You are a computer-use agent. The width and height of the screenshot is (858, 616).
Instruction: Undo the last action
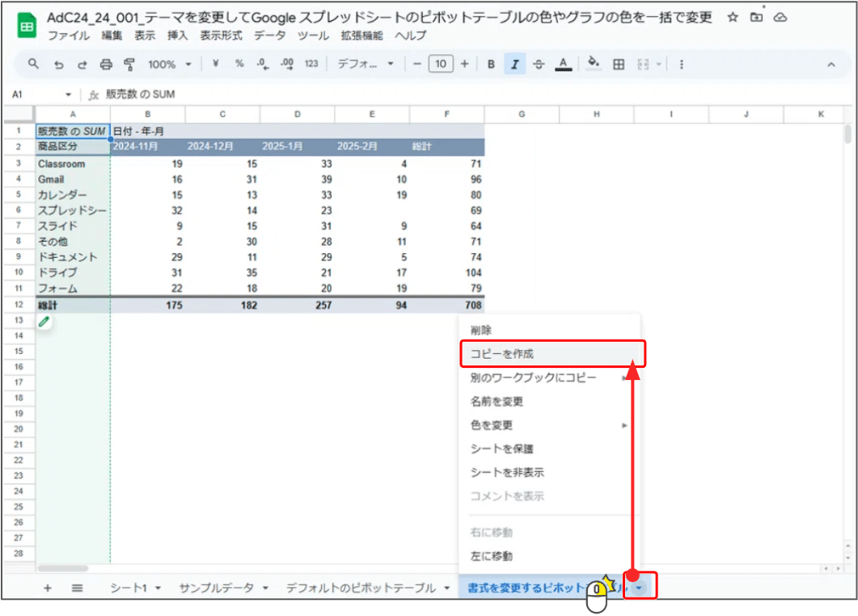(x=58, y=65)
